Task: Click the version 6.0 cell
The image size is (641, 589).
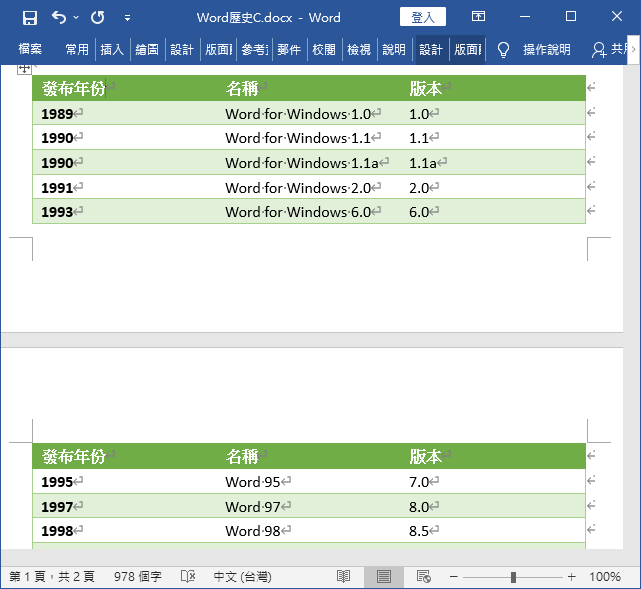Action: pos(419,212)
